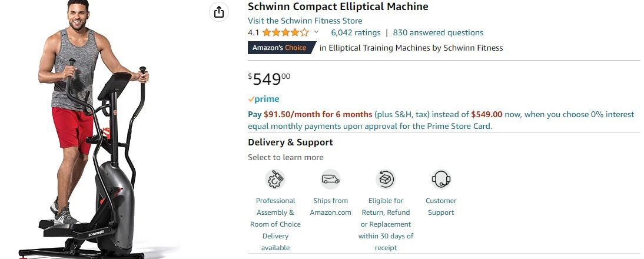The width and height of the screenshot is (644, 259).
Task: Click the Ships from Amazon truck icon
Action: click(330, 178)
